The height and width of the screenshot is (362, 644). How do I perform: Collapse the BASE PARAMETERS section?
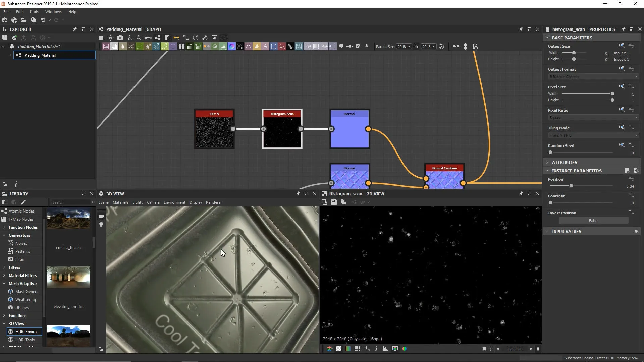[x=547, y=38]
